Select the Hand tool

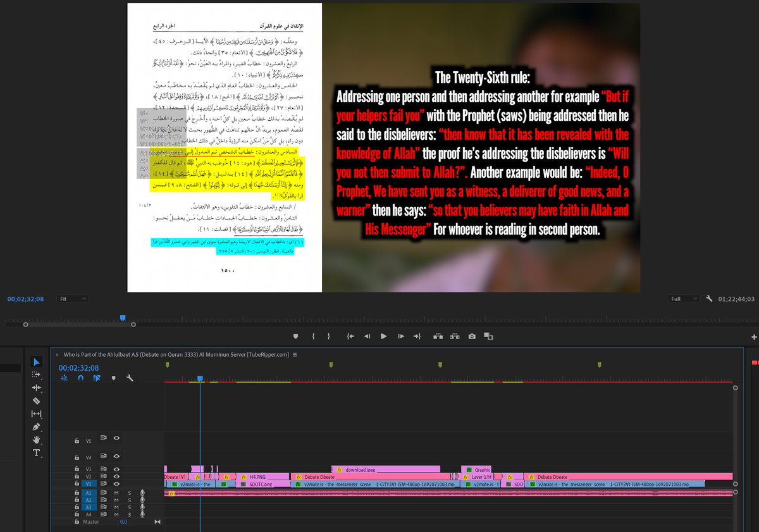(37, 440)
